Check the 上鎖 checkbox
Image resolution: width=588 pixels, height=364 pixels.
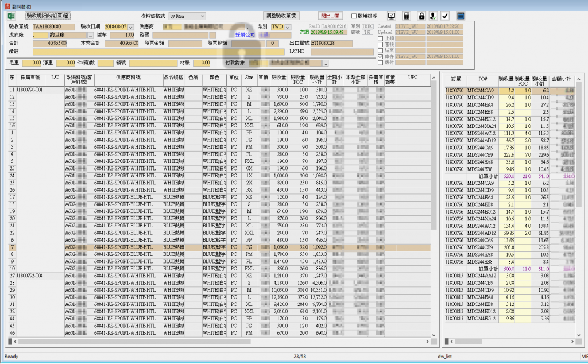pos(380,38)
